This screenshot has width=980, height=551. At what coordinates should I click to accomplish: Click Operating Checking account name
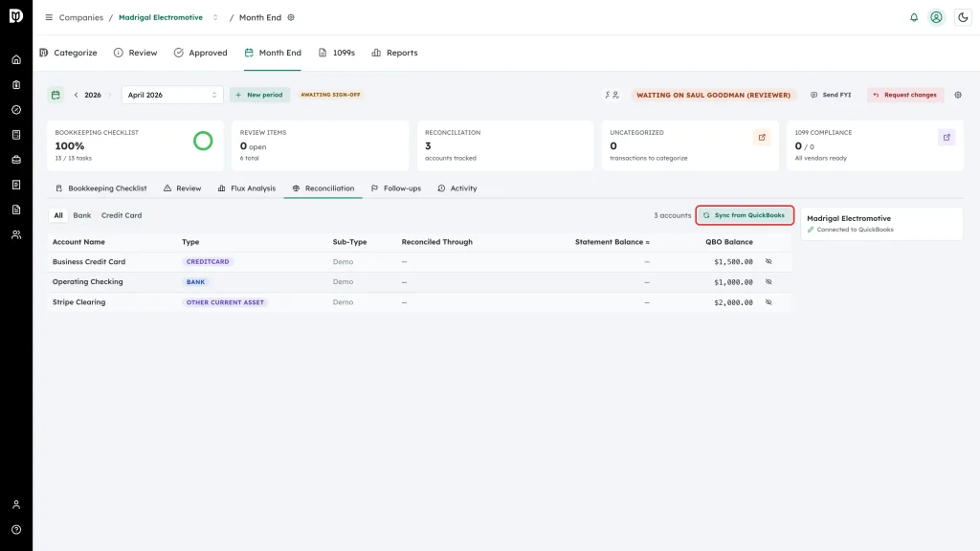click(x=87, y=282)
